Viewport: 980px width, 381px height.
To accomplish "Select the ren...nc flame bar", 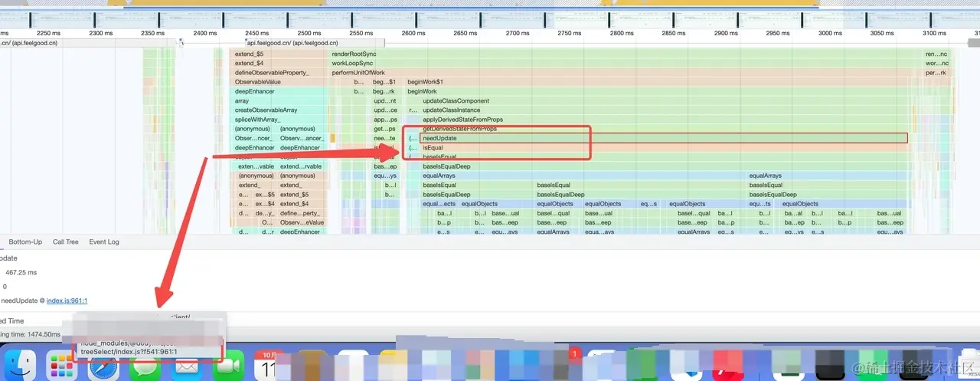I will tap(936, 54).
